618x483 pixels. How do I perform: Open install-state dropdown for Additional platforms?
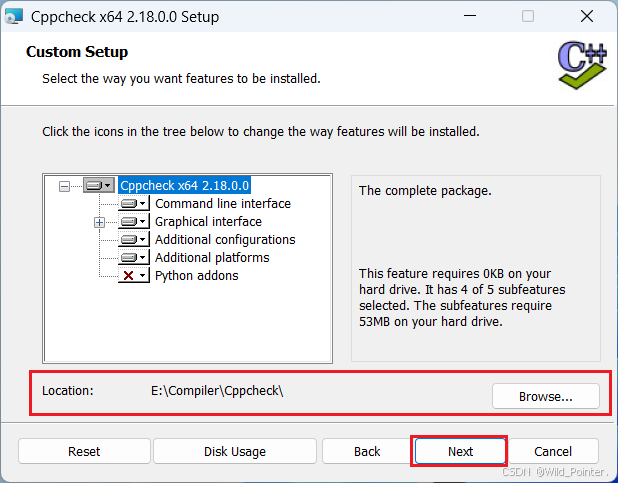coord(134,257)
